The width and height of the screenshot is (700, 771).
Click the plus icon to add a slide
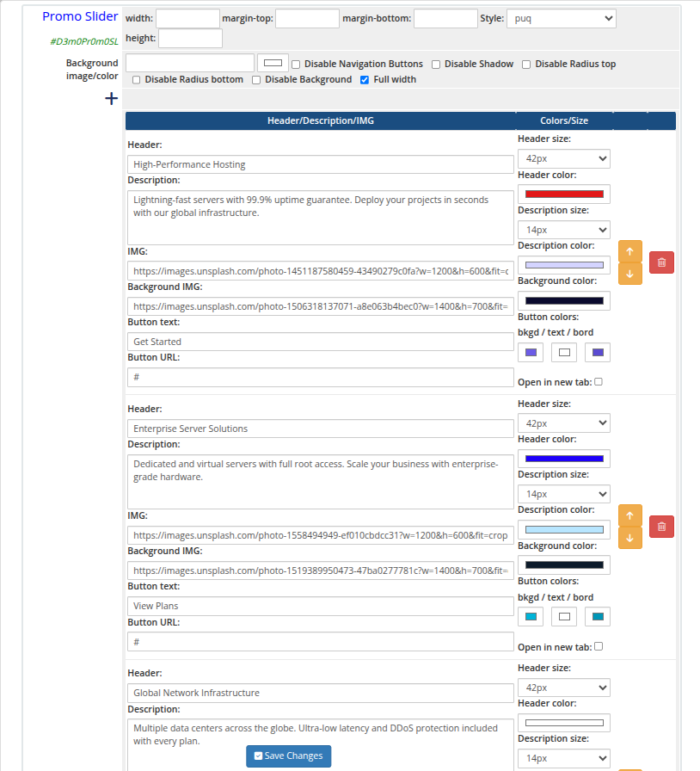[111, 98]
